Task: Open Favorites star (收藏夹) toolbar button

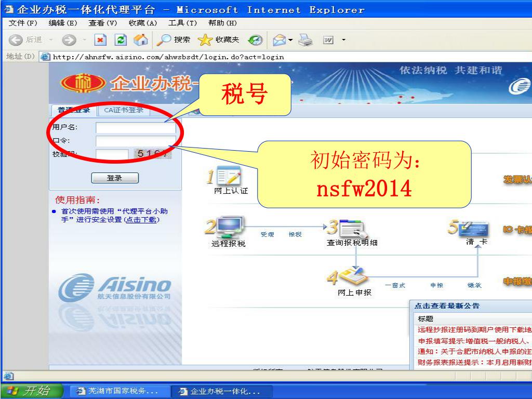Action: tap(219, 40)
